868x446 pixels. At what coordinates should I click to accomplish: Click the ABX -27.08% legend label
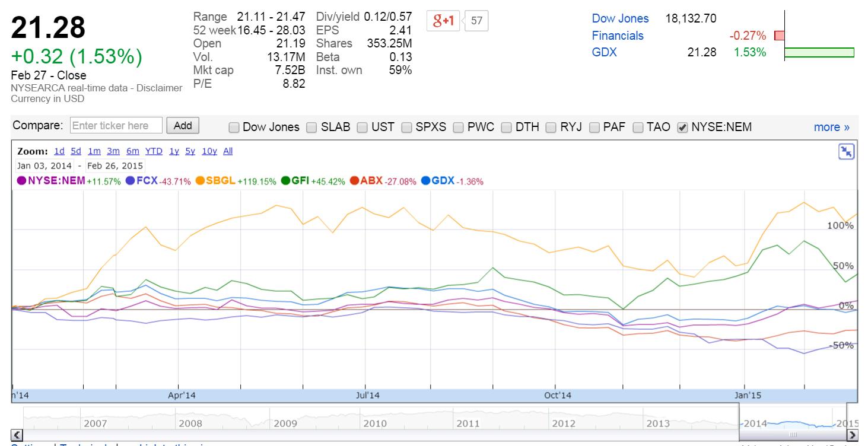pyautogui.click(x=389, y=181)
